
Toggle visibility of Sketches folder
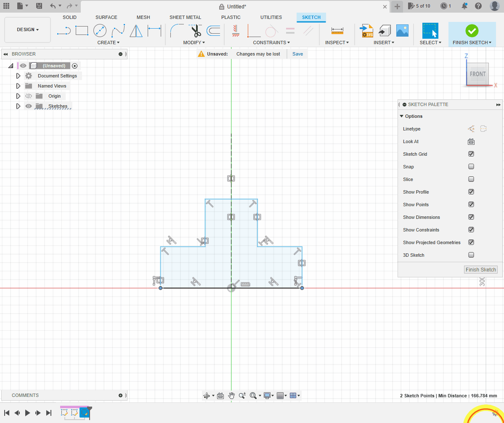tap(29, 106)
